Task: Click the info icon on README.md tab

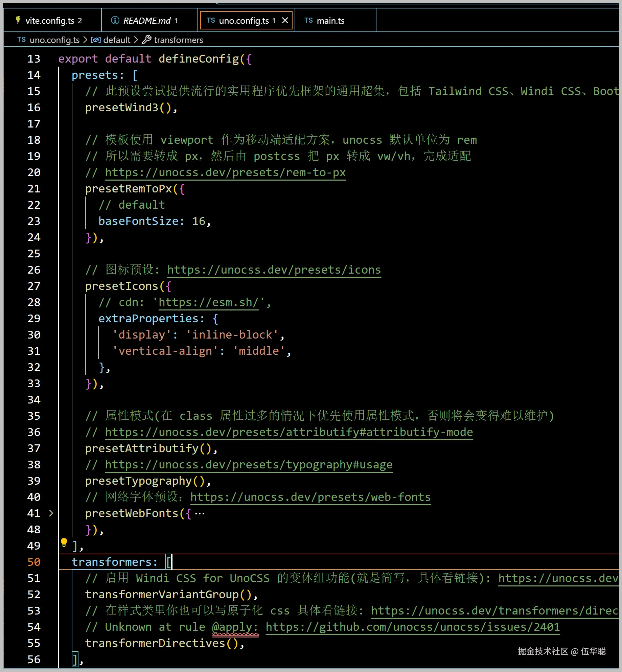Action: point(115,21)
